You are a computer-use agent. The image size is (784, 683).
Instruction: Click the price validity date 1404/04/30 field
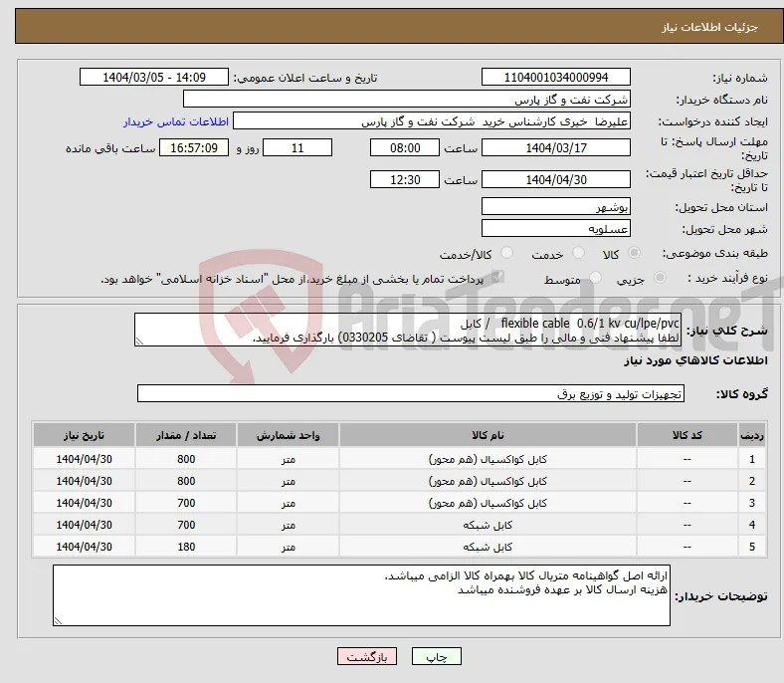[556, 179]
